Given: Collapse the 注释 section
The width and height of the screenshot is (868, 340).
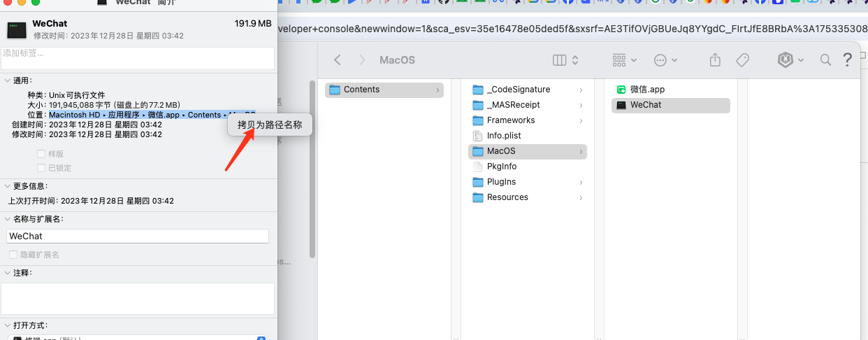Looking at the screenshot, I should pos(7,273).
